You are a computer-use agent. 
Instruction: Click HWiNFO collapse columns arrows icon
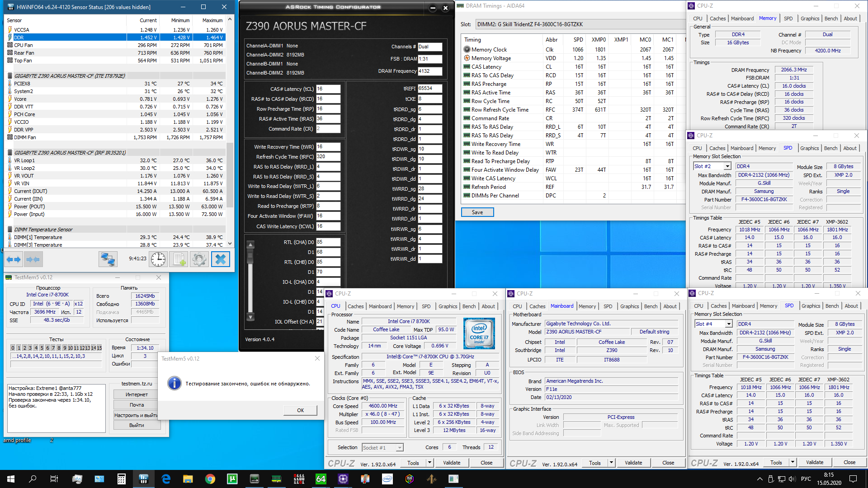coord(33,259)
